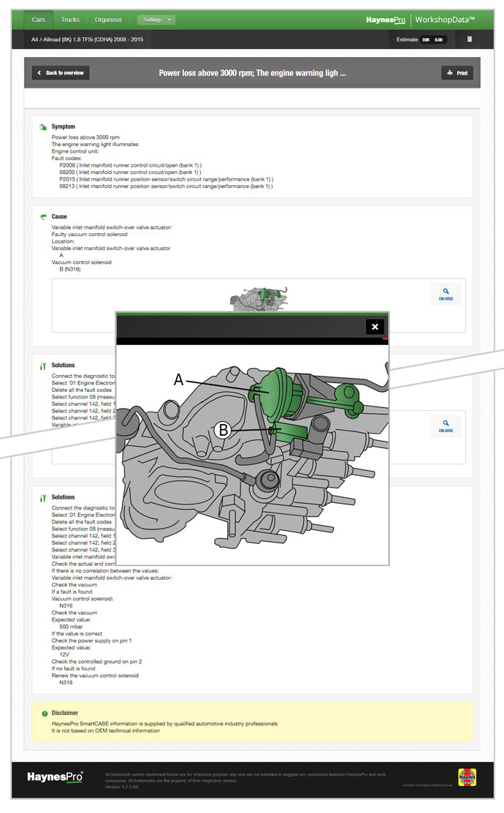Click the estimate document icon in header
The height and width of the screenshot is (813, 504).
[470, 39]
